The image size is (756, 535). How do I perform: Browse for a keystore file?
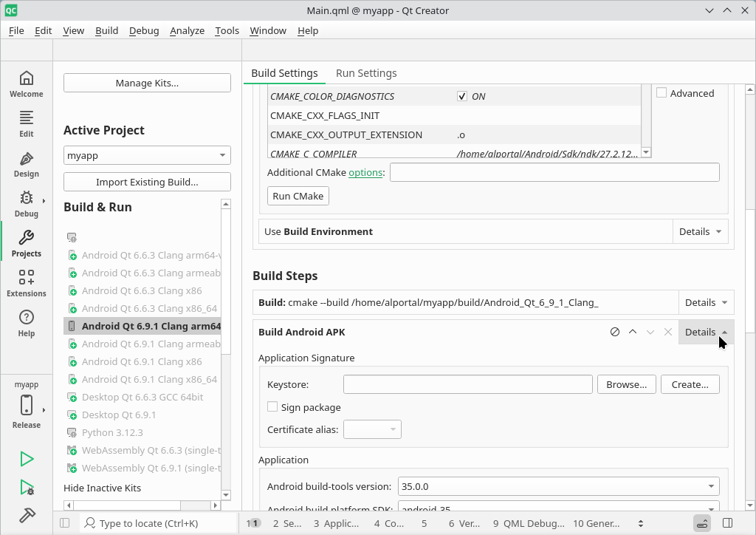(x=626, y=384)
